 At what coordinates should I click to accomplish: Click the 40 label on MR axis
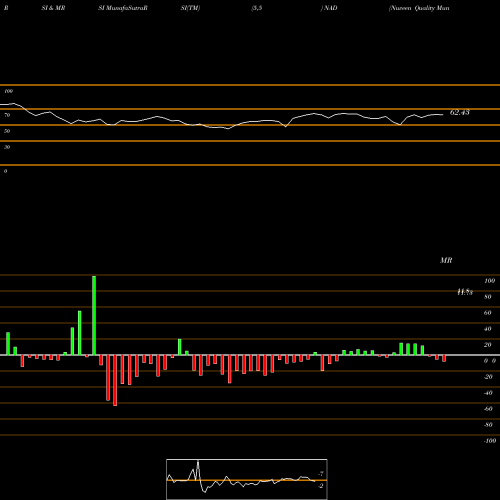point(488,329)
